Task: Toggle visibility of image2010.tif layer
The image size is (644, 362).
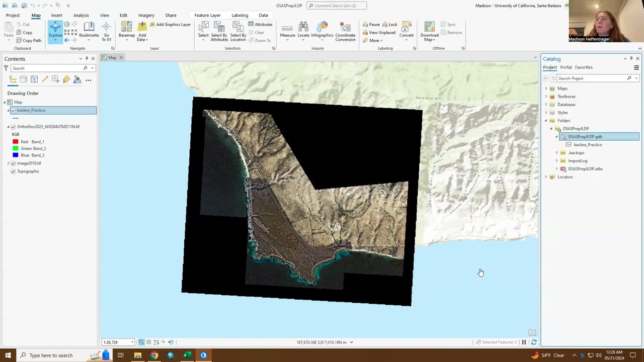Action: pyautogui.click(x=13, y=163)
